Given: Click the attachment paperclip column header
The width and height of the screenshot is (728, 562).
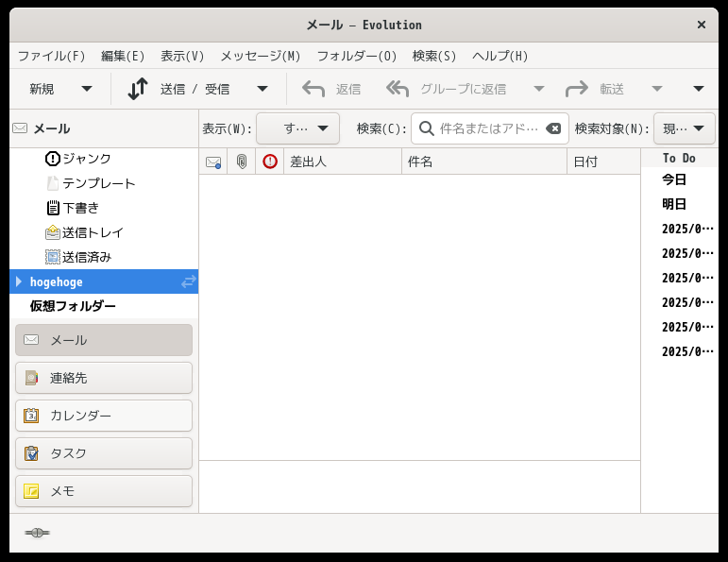Looking at the screenshot, I should coord(242,162).
